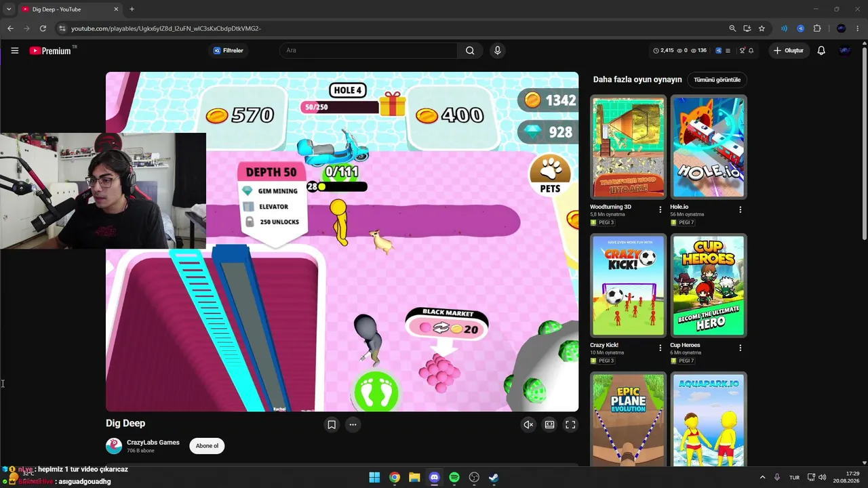Screen dimensions: 868x488
Task: Open more actions for Dig Deep
Action: tap(353, 425)
